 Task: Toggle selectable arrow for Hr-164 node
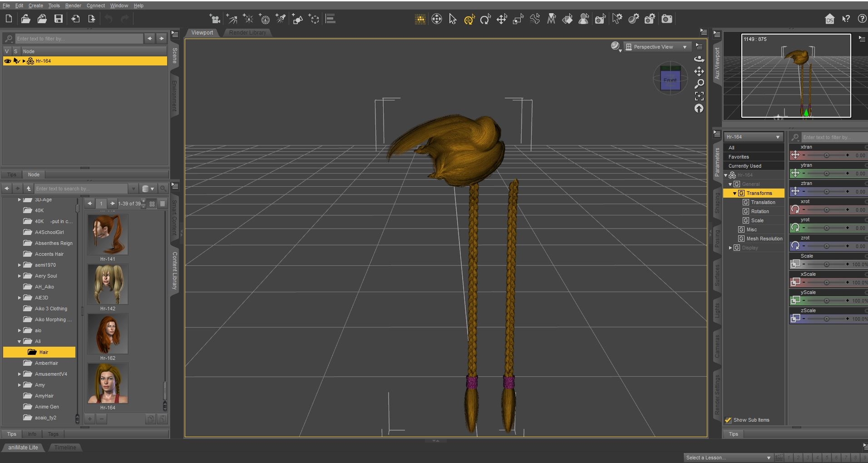(x=16, y=61)
